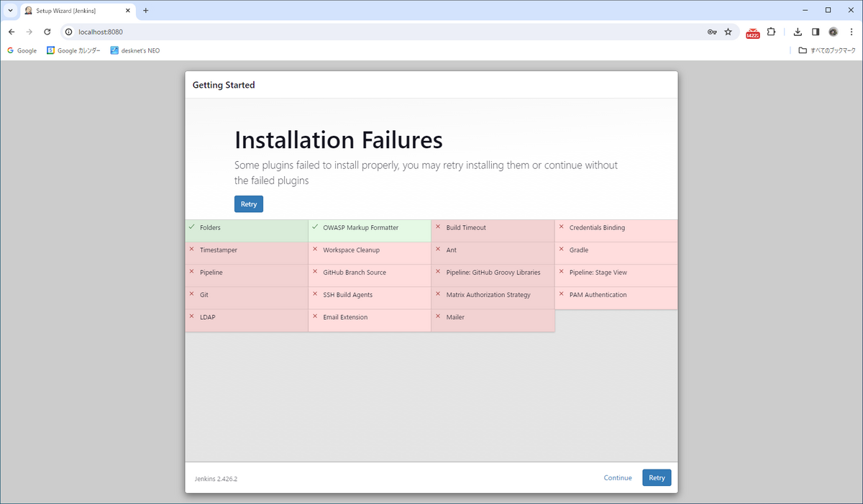This screenshot has height=504, width=863.
Task: Open the password manager key icon
Action: click(712, 32)
